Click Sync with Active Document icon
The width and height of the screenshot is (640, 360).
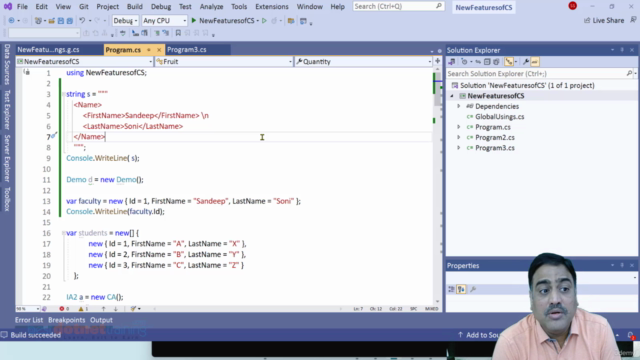pos(478,62)
